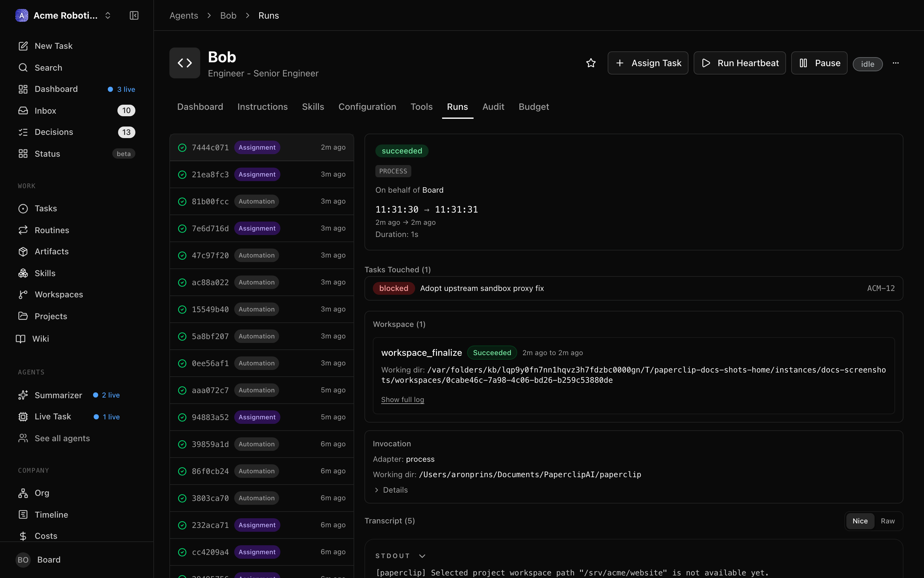Open the Status beta page icon
The image size is (924, 578).
point(23,154)
